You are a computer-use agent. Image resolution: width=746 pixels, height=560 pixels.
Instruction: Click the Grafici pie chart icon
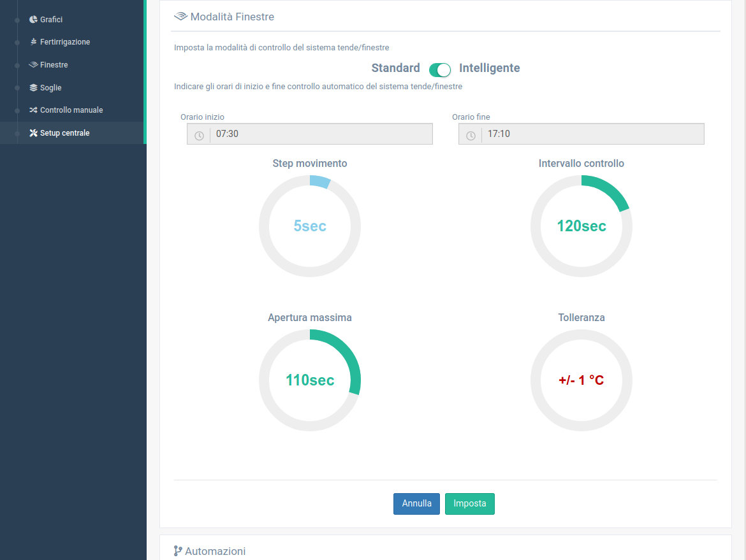pos(33,20)
